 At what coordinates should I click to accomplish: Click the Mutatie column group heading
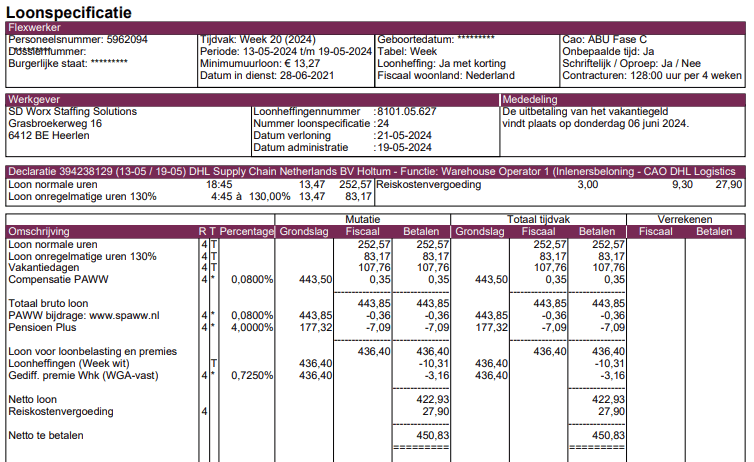362,218
